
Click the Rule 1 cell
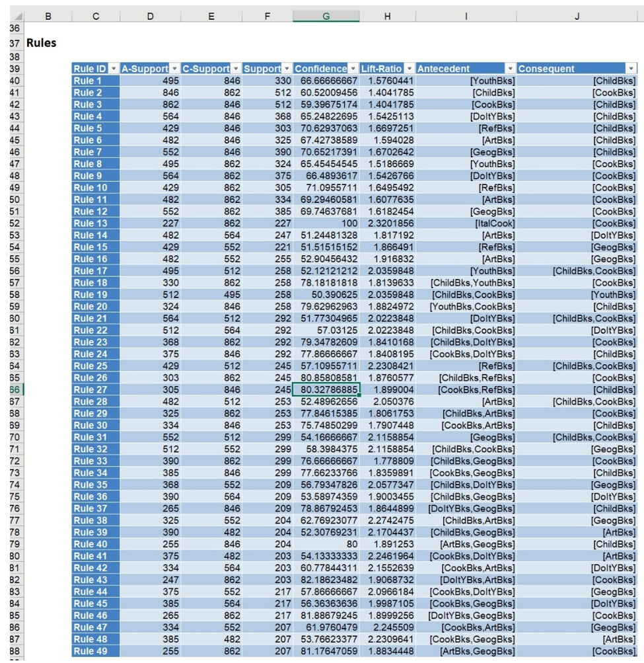(x=96, y=81)
